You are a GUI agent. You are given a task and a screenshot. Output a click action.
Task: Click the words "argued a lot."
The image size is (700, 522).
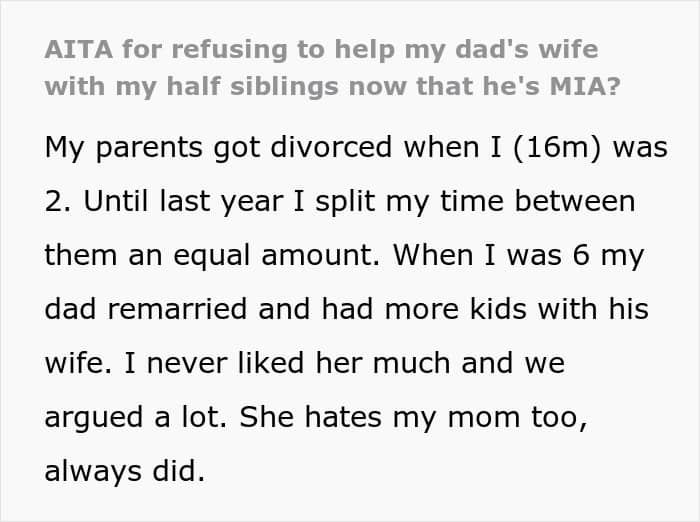135,417
